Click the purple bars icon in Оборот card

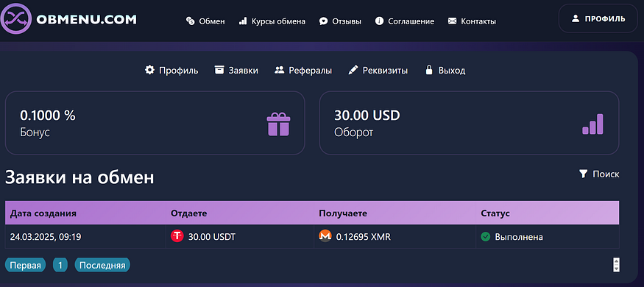point(592,124)
